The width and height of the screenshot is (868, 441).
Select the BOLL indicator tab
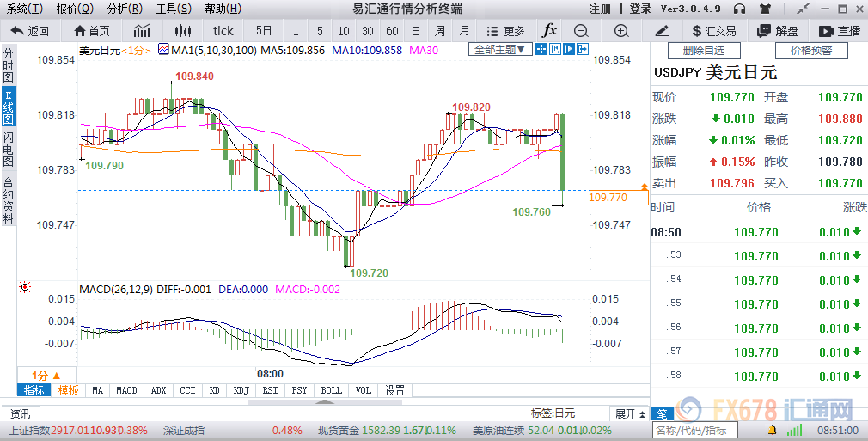click(x=331, y=390)
